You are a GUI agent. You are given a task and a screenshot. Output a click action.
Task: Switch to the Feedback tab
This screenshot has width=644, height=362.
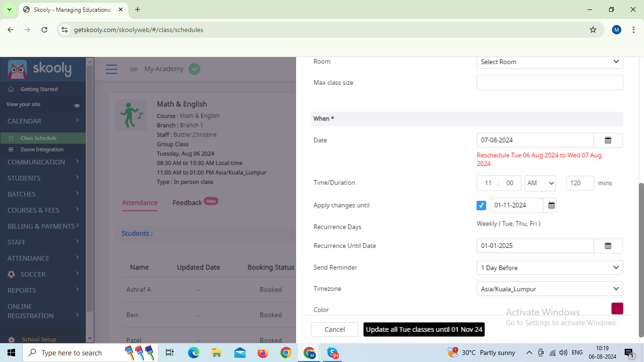click(187, 203)
